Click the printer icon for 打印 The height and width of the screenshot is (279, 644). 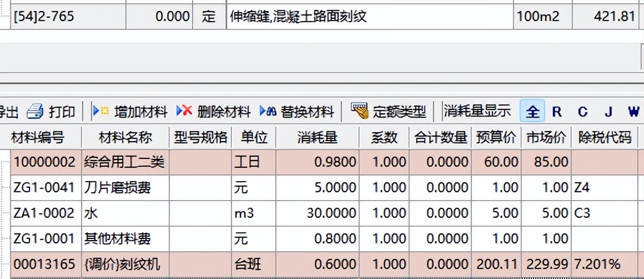[x=35, y=111]
